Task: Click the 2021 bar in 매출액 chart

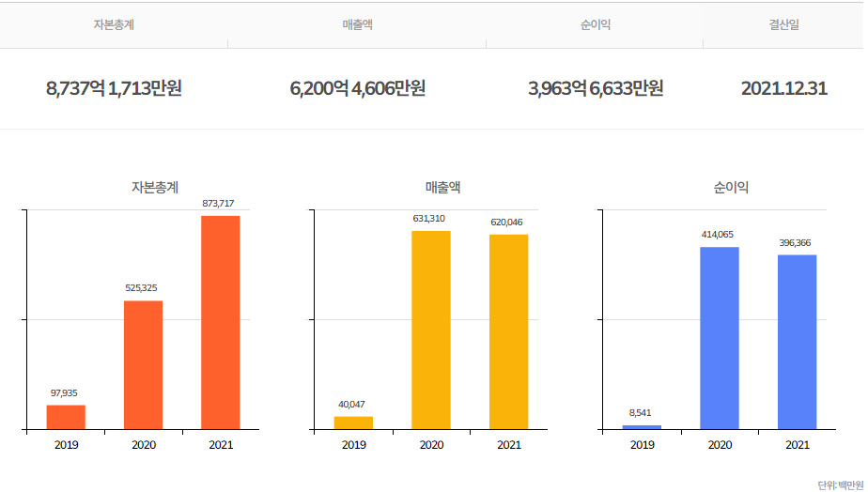Action: pyautogui.click(x=509, y=332)
